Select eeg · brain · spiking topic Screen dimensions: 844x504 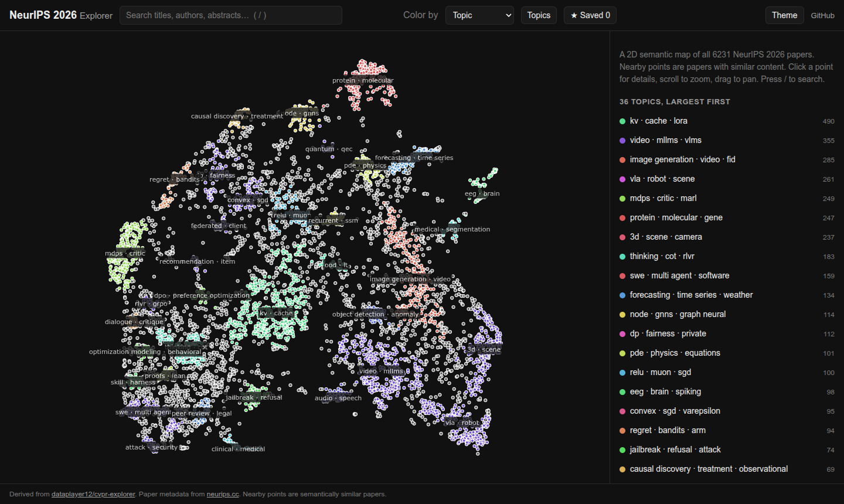pos(727,391)
